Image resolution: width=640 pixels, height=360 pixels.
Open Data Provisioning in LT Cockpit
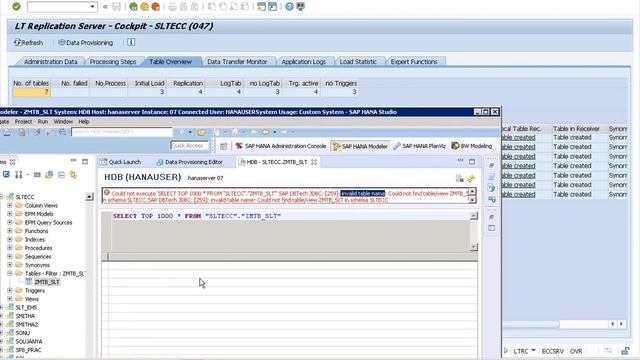[85, 42]
